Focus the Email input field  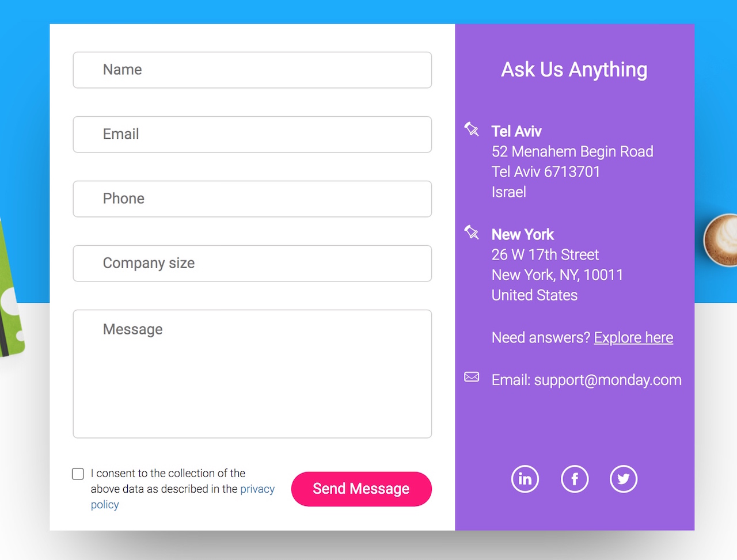pos(252,135)
